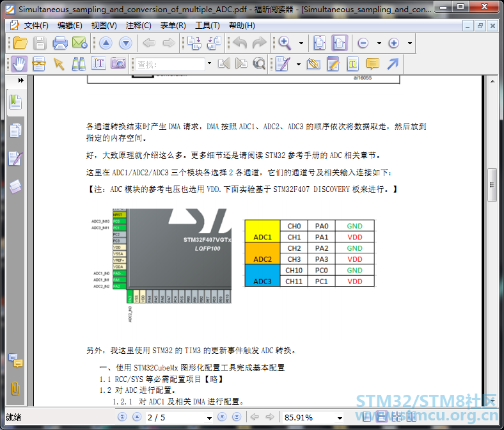Image resolution: width=504 pixels, height=430 pixels.
Task: Open search with the binoculars icon
Action: [x=79, y=64]
